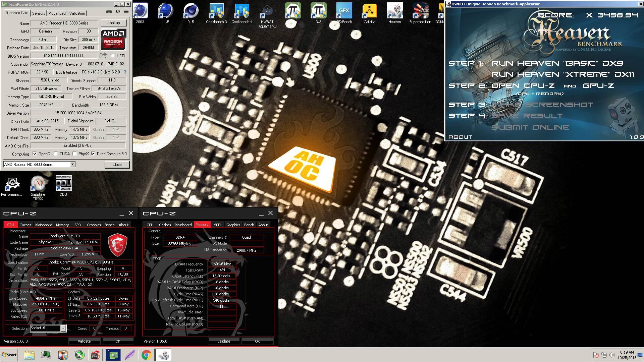Click the show desktop strip in the tray
644x362 pixels.
(x=640, y=355)
